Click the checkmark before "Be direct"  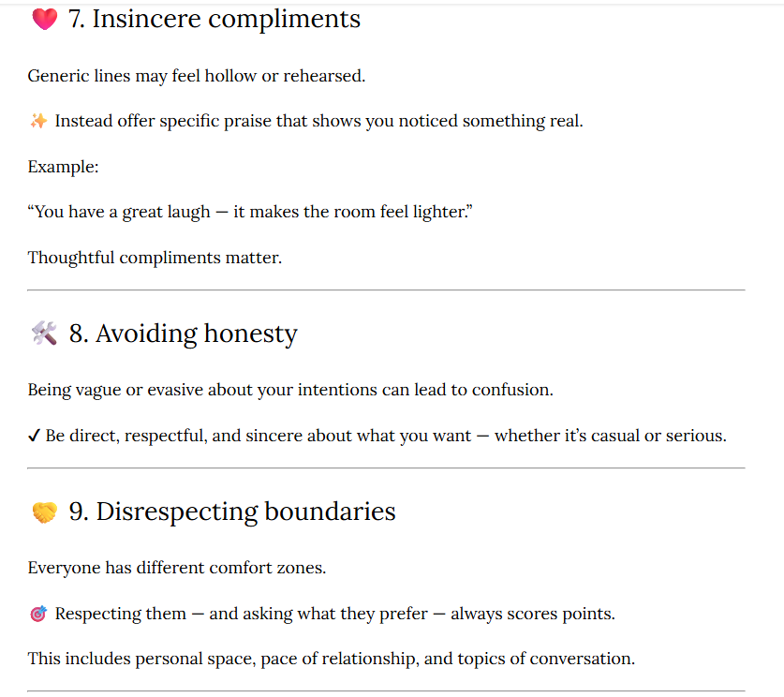click(34, 436)
